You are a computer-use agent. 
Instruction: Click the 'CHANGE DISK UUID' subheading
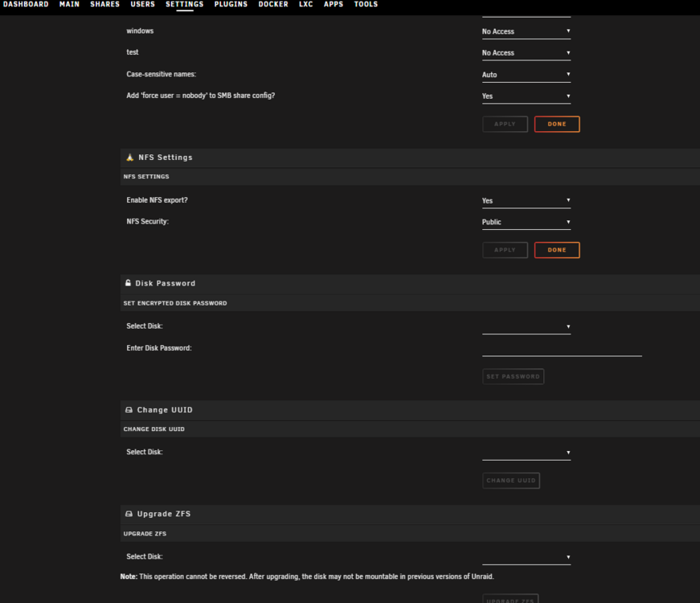[154, 429]
